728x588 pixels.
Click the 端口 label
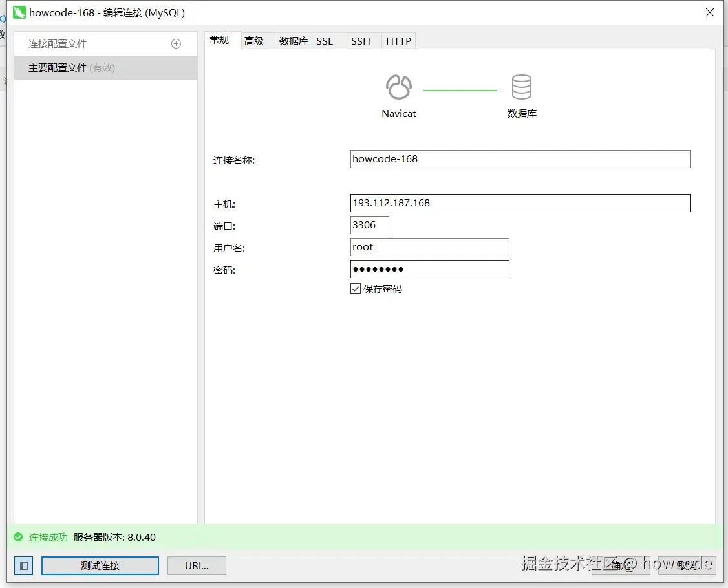pyautogui.click(x=224, y=226)
